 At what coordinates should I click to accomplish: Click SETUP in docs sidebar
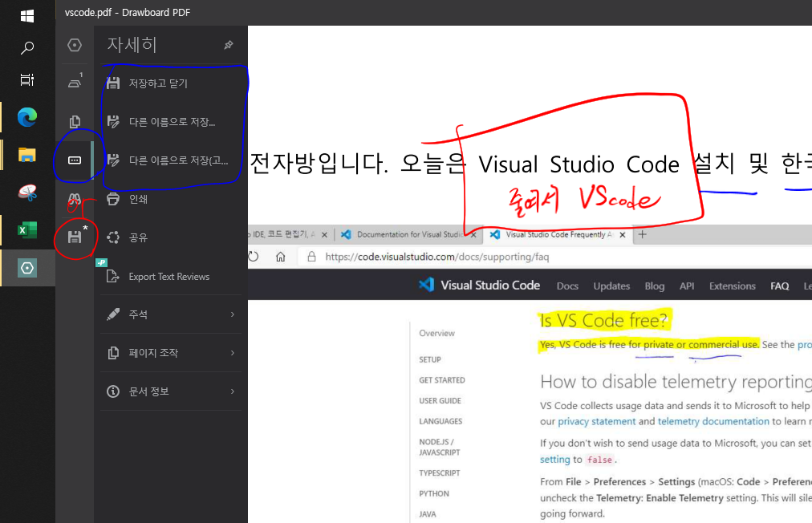[430, 359]
